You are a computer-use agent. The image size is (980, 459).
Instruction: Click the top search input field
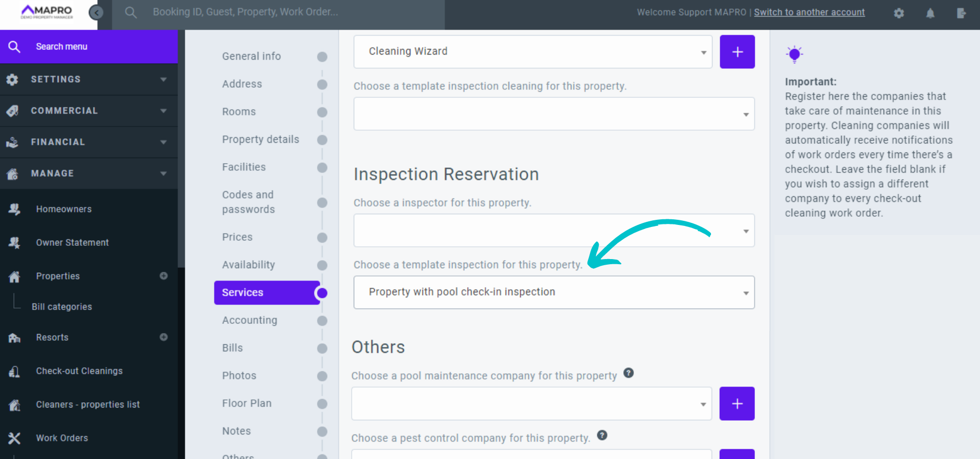pyautogui.click(x=286, y=12)
